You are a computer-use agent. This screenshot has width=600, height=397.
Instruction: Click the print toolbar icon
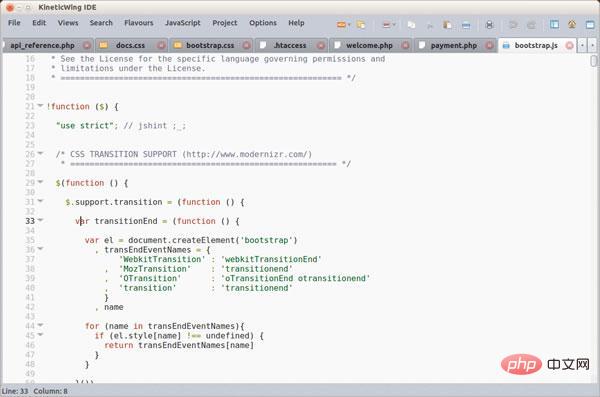489,25
